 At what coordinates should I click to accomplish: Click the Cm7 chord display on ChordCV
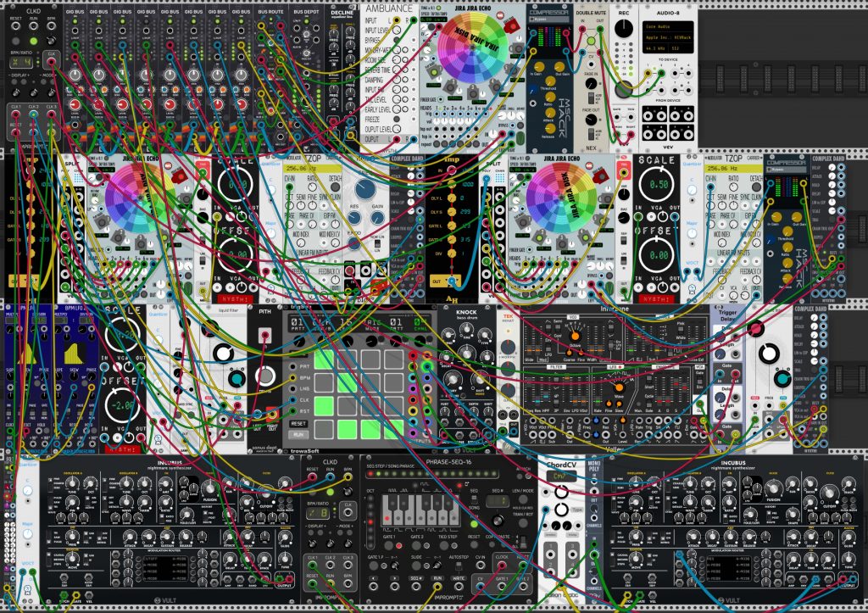click(561, 476)
